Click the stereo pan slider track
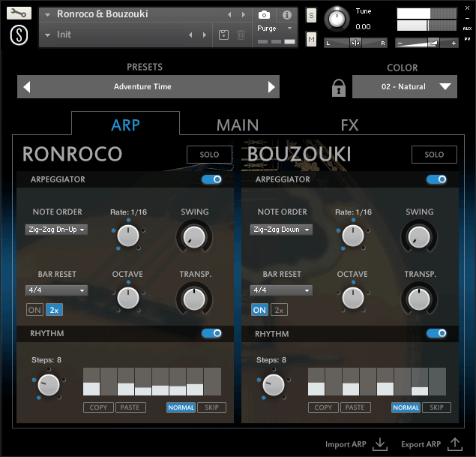This screenshot has width=476, height=457. point(355,43)
